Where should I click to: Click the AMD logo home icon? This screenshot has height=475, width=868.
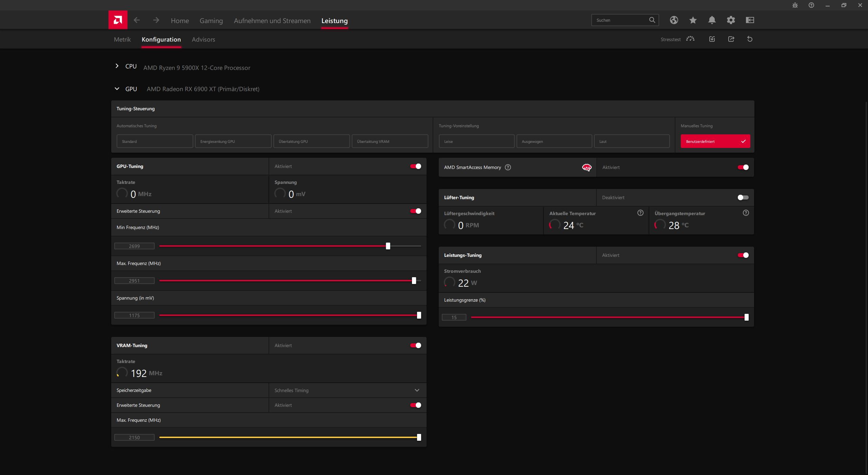tap(118, 20)
